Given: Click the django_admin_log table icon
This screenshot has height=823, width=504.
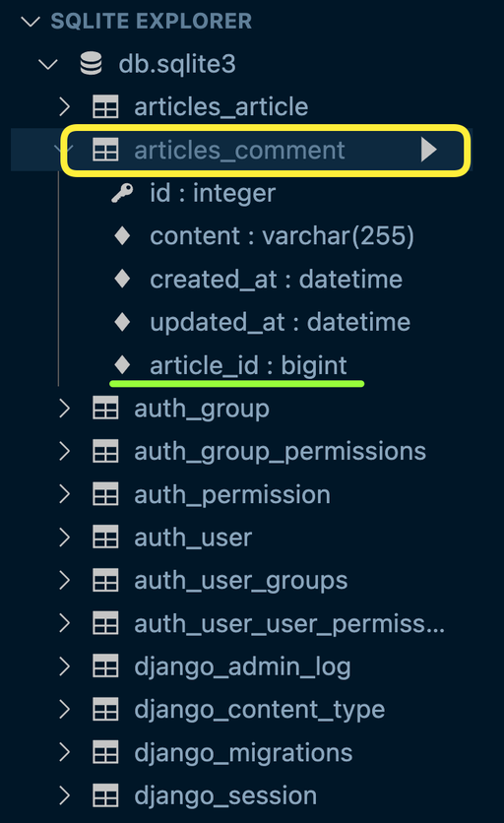Looking at the screenshot, I should (x=105, y=666).
